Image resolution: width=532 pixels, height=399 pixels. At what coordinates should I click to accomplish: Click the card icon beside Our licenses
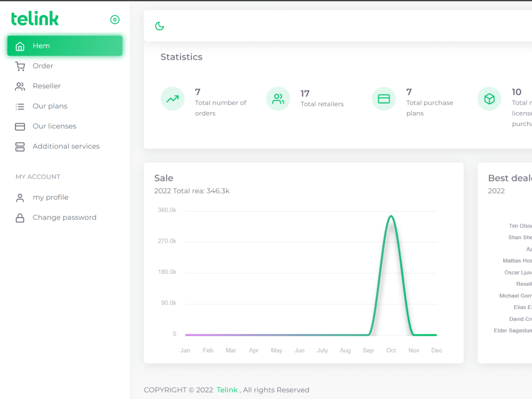point(20,127)
